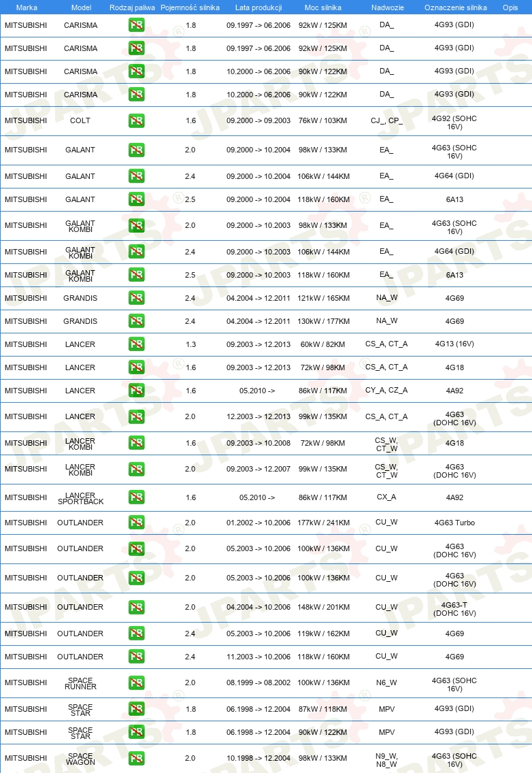Click the Oznaczenie silnika column header
The height and width of the screenshot is (773, 532).
click(x=456, y=7)
